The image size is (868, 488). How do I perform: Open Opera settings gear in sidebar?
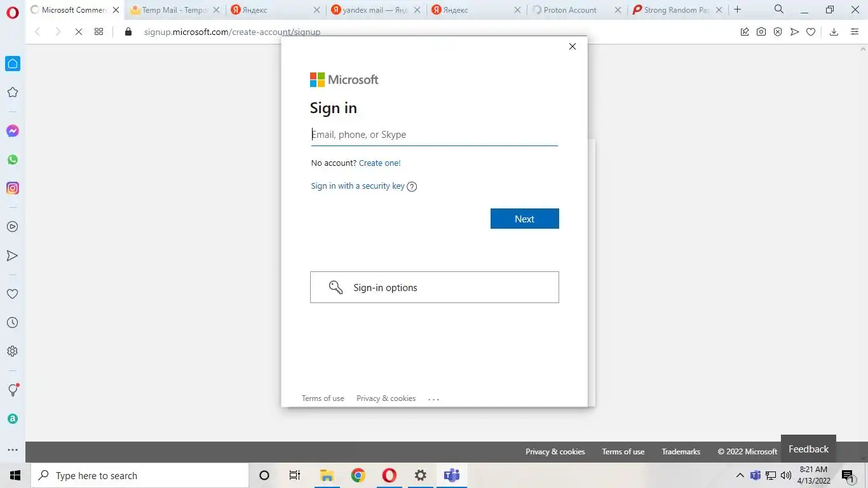[13, 351]
